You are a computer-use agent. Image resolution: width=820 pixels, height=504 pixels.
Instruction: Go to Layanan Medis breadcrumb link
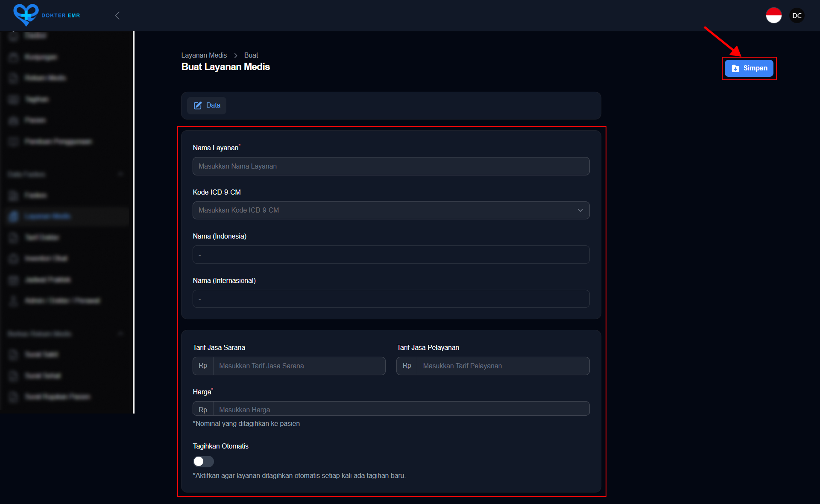coord(204,55)
